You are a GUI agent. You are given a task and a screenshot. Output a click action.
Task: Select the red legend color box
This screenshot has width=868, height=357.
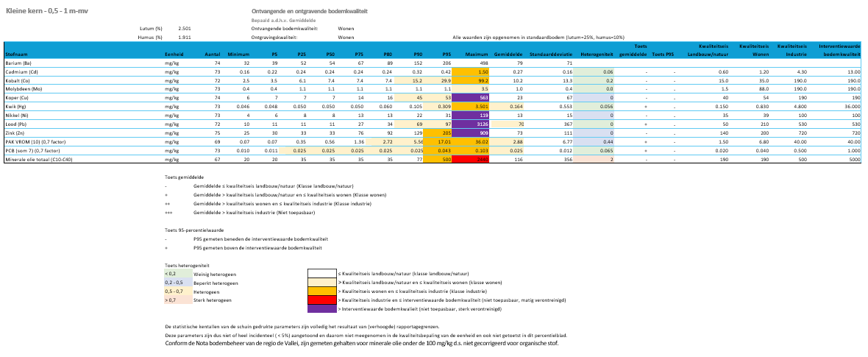coord(321,300)
